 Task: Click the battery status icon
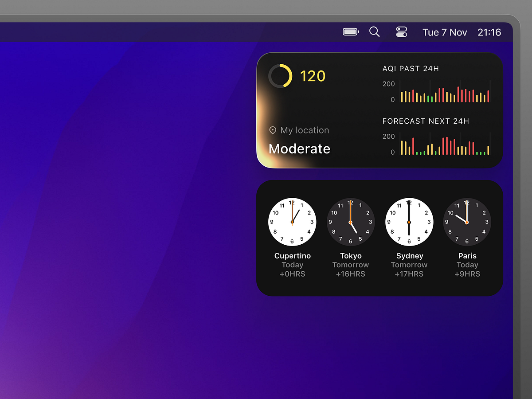tap(351, 31)
